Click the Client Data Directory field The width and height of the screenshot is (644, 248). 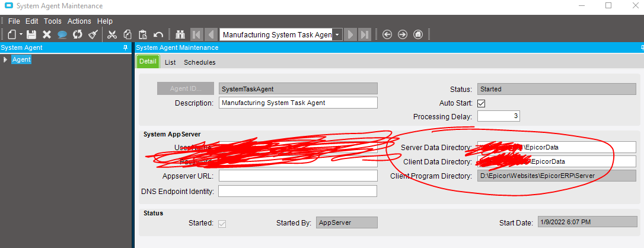pyautogui.click(x=556, y=161)
